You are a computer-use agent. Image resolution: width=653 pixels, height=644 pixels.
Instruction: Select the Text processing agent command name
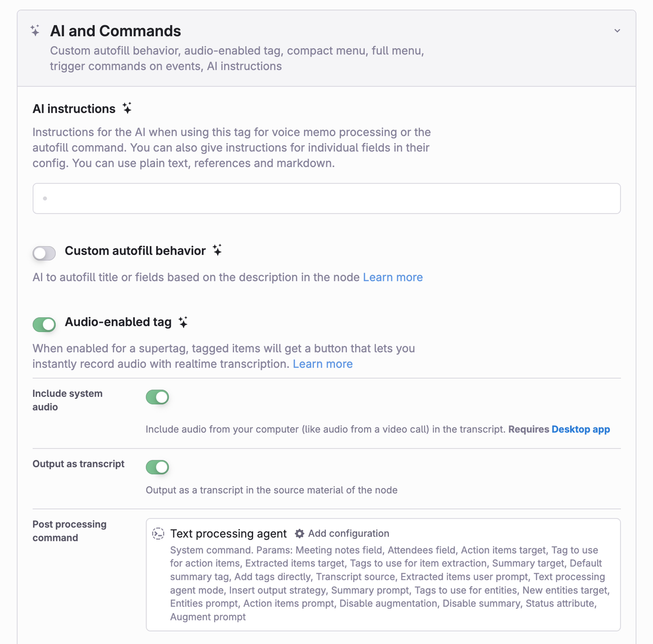click(x=228, y=533)
